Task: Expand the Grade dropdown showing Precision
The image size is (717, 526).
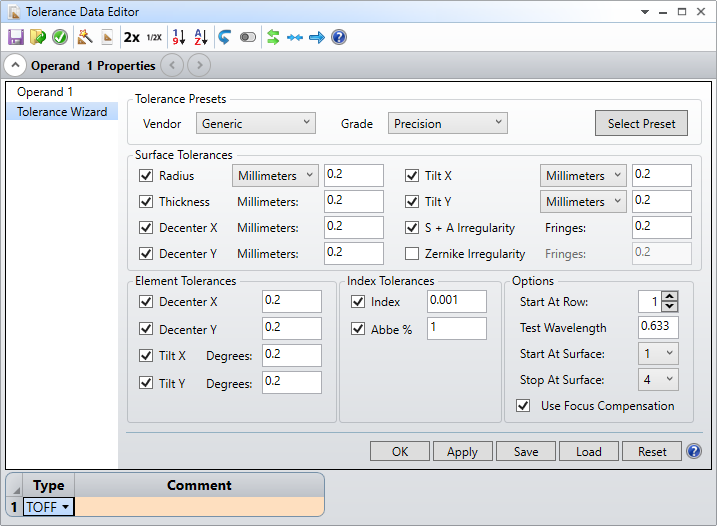Action: pyautogui.click(x=447, y=124)
